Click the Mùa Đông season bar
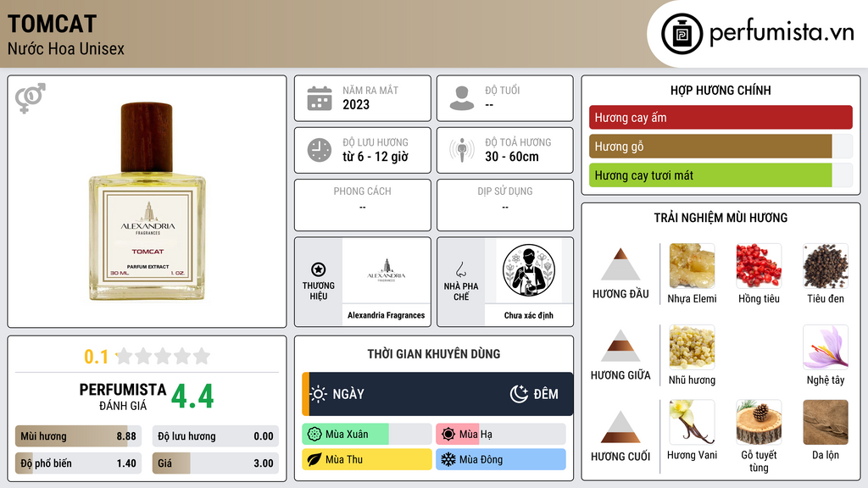868x488 pixels. point(501,459)
